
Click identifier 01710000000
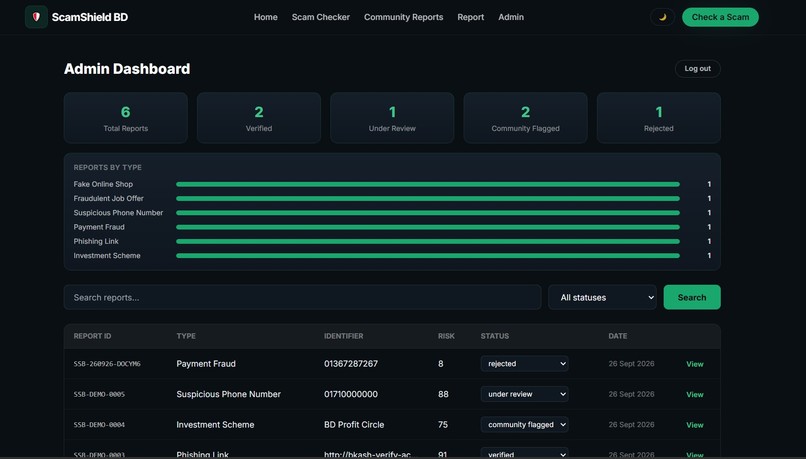(x=351, y=394)
